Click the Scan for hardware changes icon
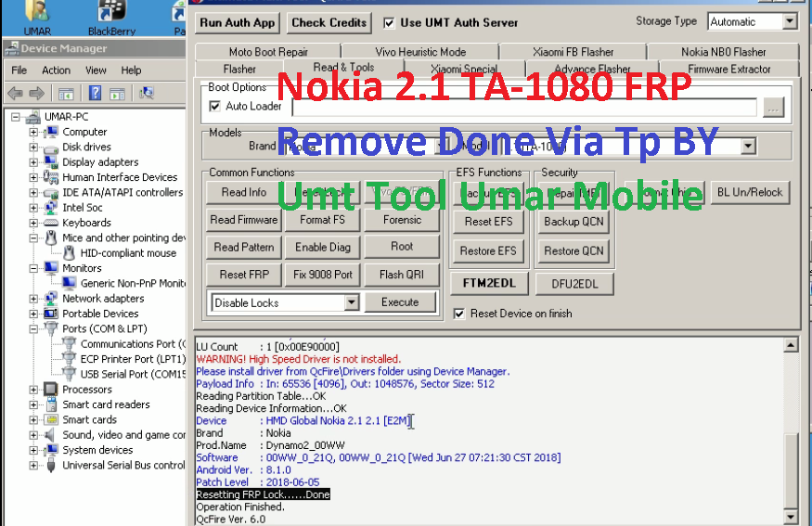Viewport: 812px width, 526px height. click(x=147, y=93)
